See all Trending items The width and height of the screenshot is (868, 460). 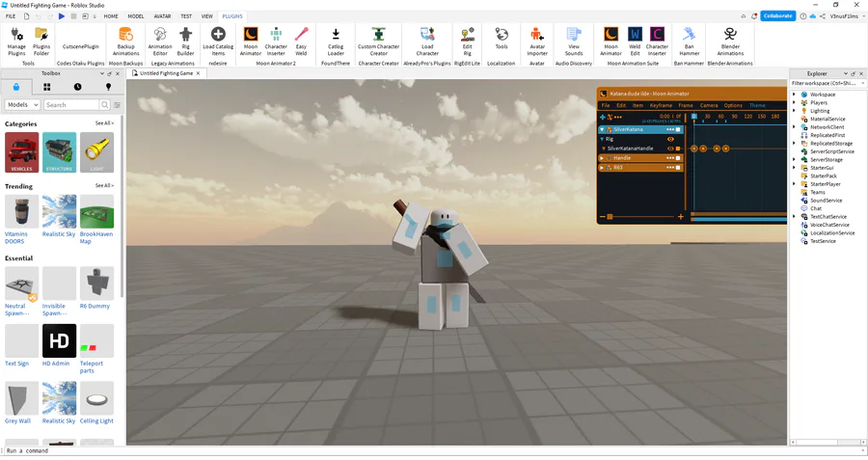click(104, 185)
